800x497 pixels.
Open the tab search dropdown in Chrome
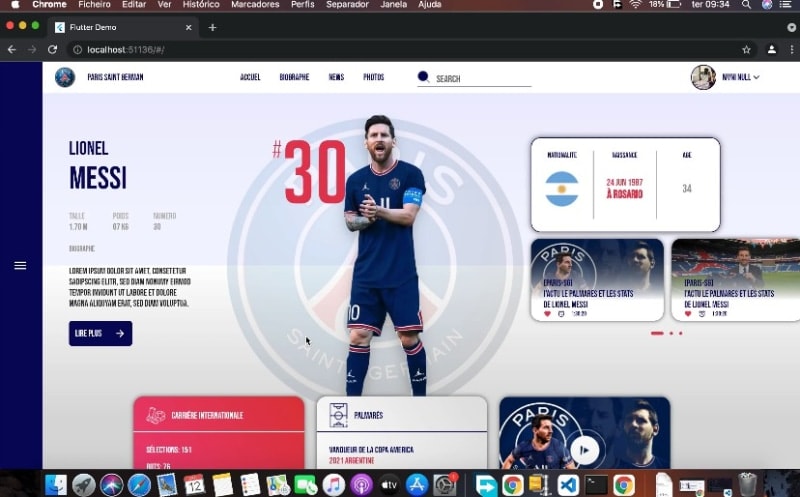pos(791,28)
